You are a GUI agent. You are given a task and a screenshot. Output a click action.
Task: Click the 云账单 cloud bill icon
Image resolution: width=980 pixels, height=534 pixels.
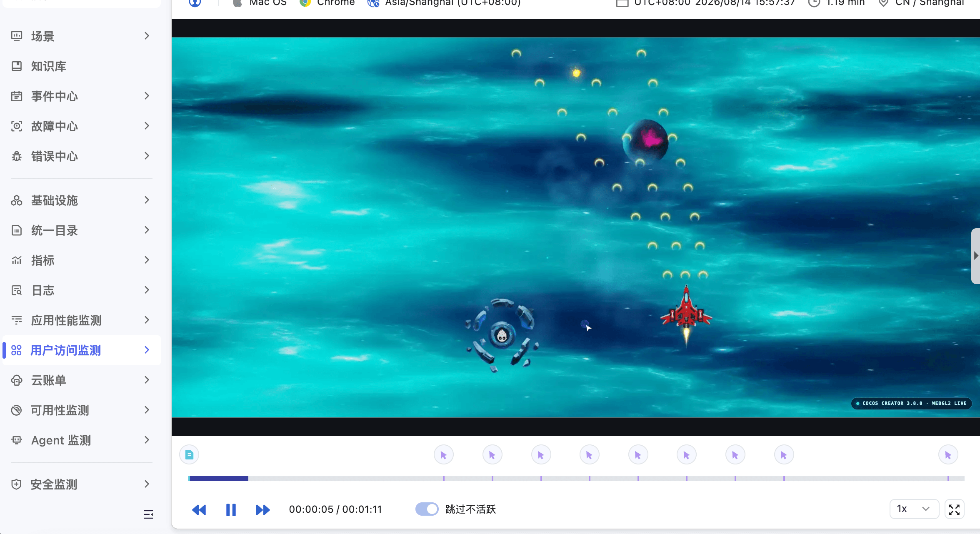click(17, 380)
